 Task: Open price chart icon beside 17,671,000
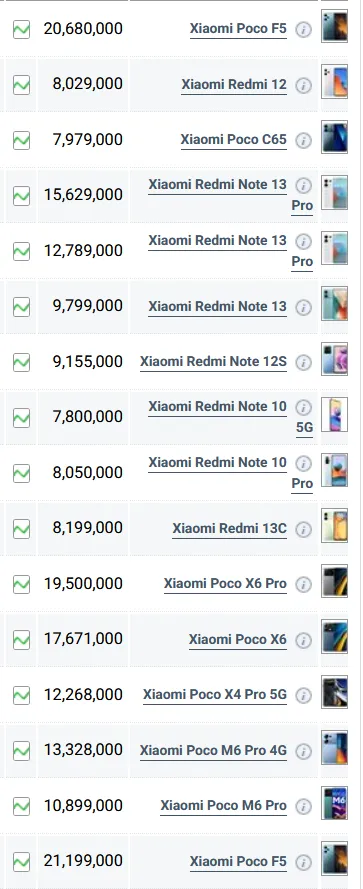pos(22,640)
